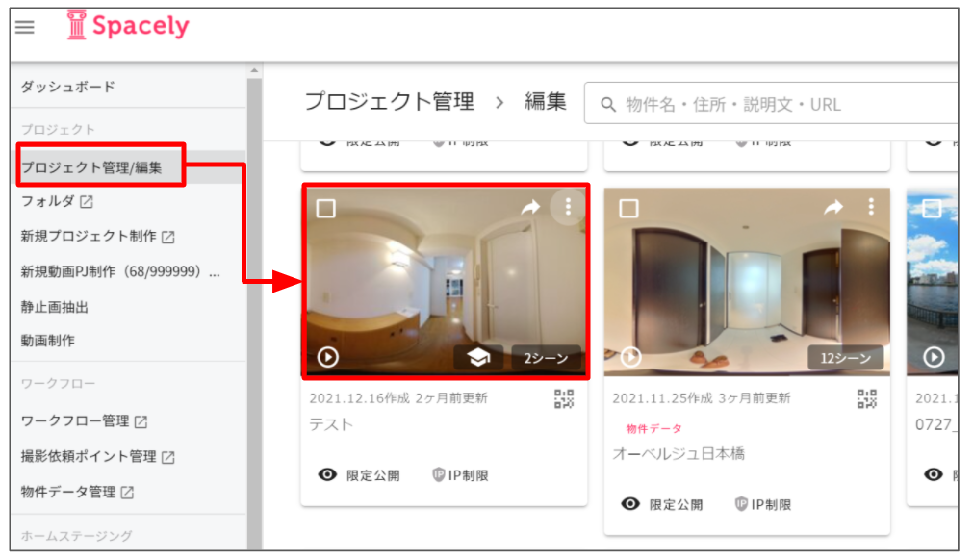
Task: Toggle visibility eye on the 0727 card
Action: (934, 475)
